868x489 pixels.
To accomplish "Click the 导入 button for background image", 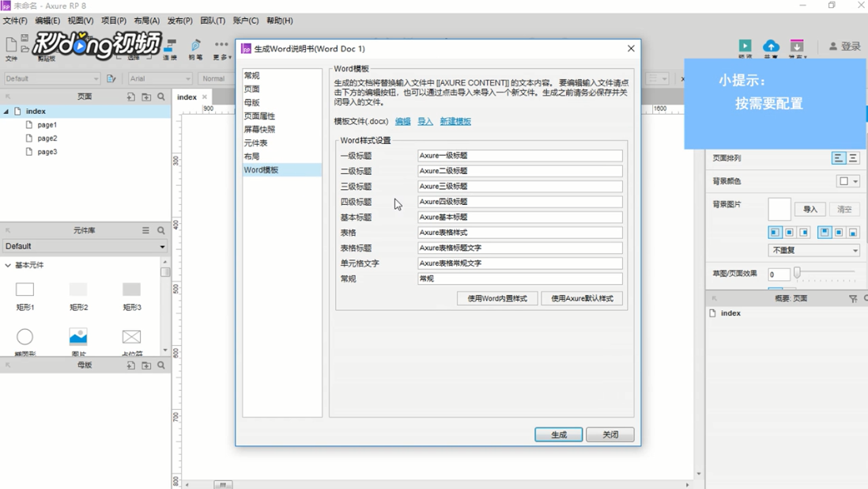I will (x=810, y=208).
